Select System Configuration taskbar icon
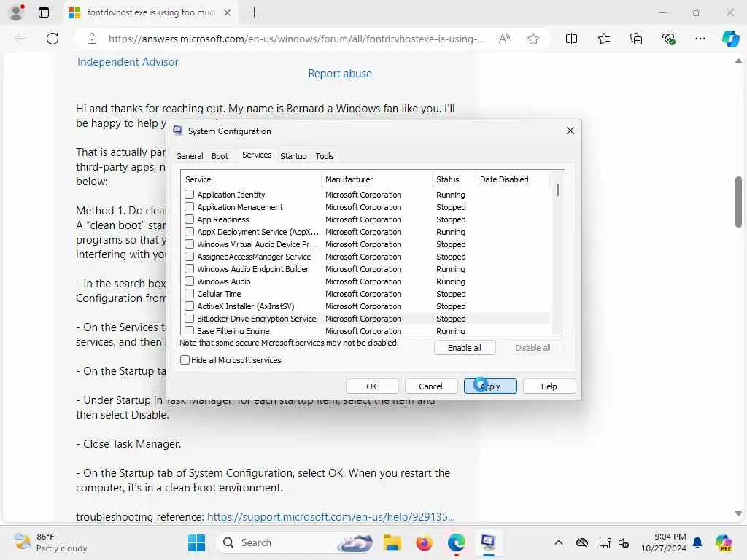 click(488, 542)
